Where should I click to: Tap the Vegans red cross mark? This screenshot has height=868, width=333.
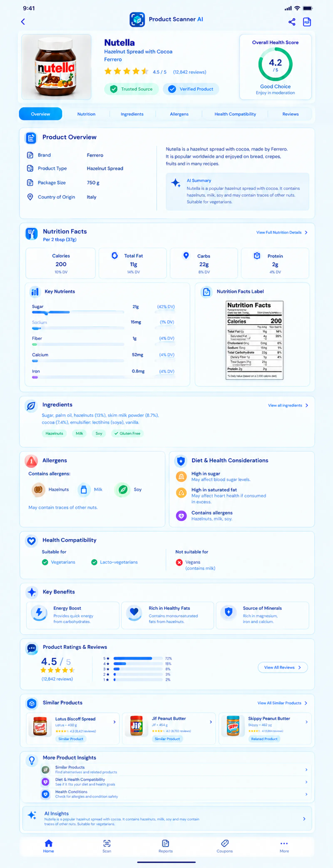179,562
